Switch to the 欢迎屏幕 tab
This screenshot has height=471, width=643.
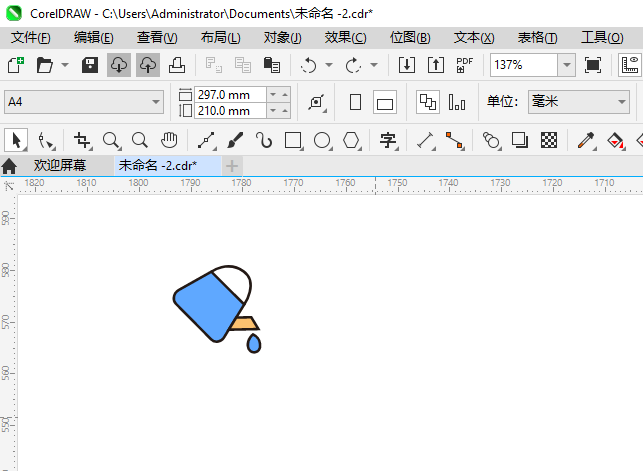coord(59,166)
